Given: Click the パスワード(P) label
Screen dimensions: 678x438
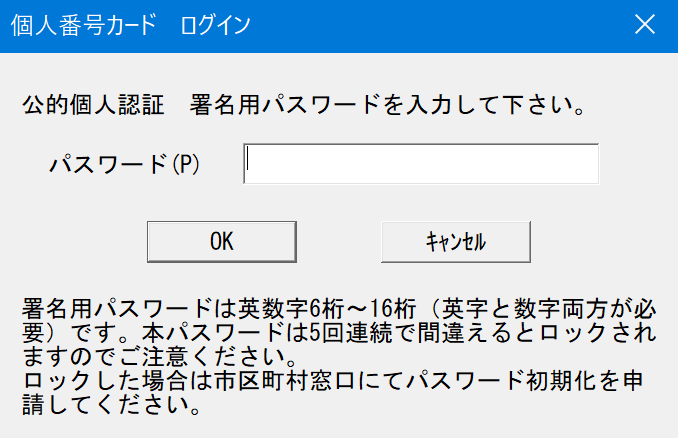Looking at the screenshot, I should pyautogui.click(x=125, y=164).
